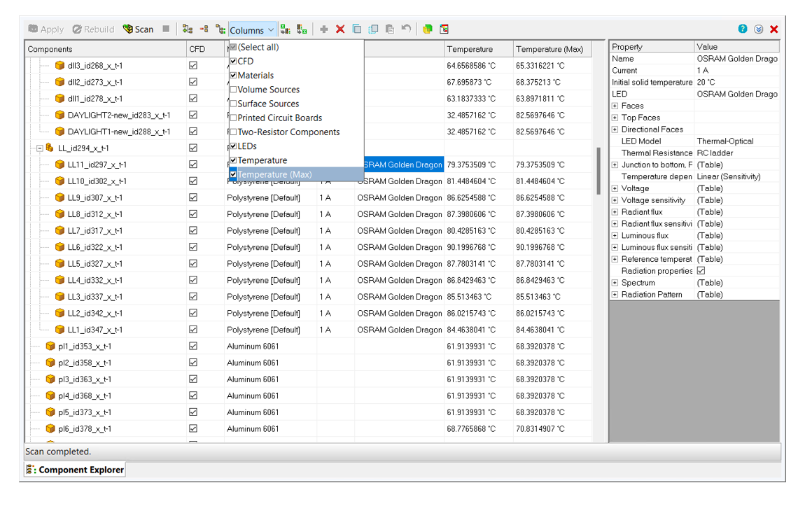Uncheck the LEDs column option
The height and width of the screenshot is (518, 812).
tap(234, 146)
